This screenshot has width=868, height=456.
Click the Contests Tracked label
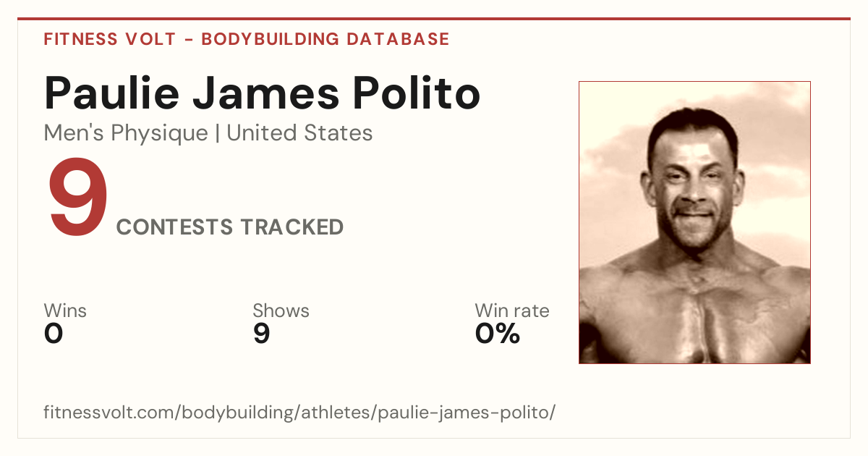tap(230, 227)
